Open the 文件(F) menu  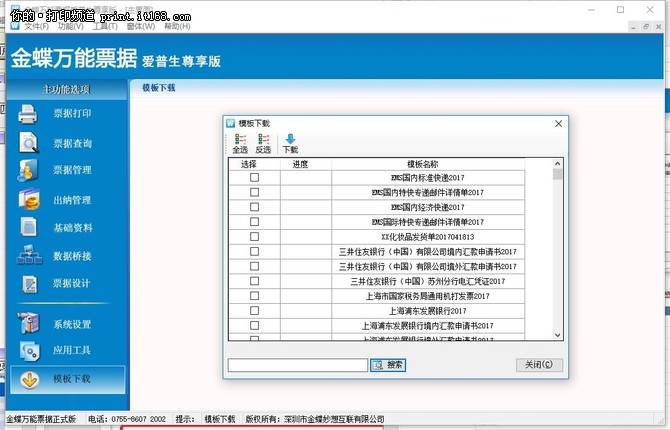[x=36, y=27]
